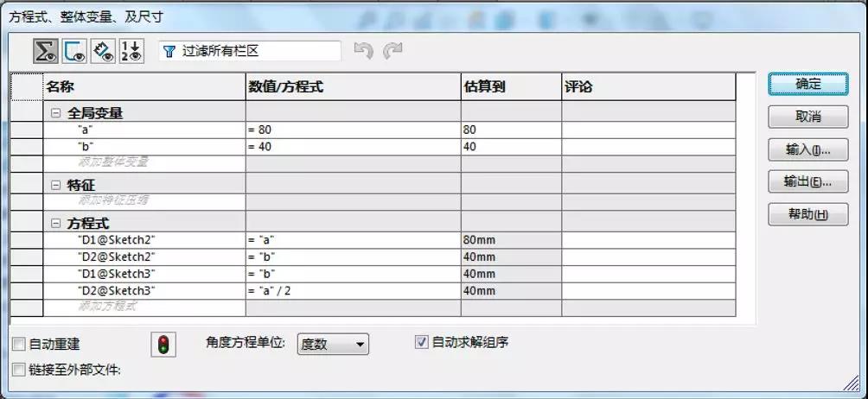
Task: Click the funnel filter icon
Action: [169, 52]
